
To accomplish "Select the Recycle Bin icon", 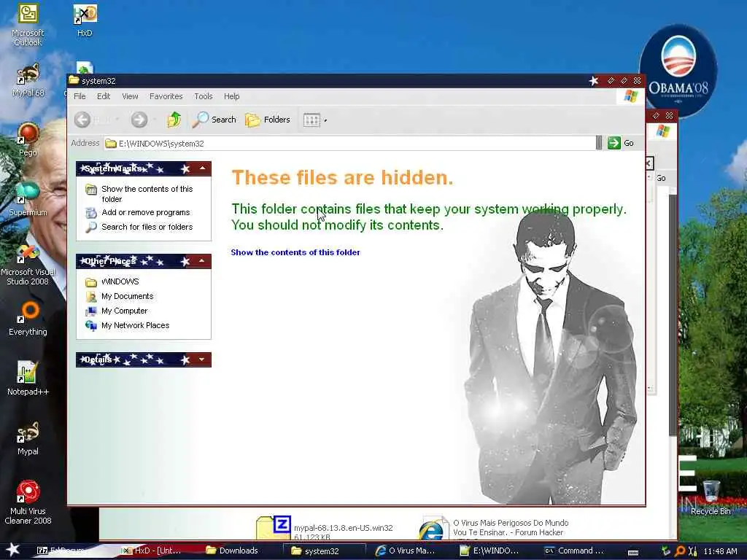I will click(x=711, y=497).
